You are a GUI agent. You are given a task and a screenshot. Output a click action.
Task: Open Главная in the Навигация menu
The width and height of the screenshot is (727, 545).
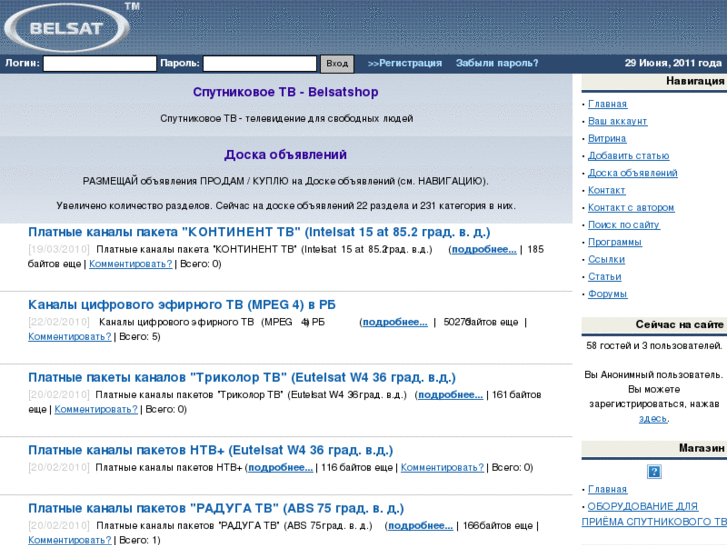607,104
